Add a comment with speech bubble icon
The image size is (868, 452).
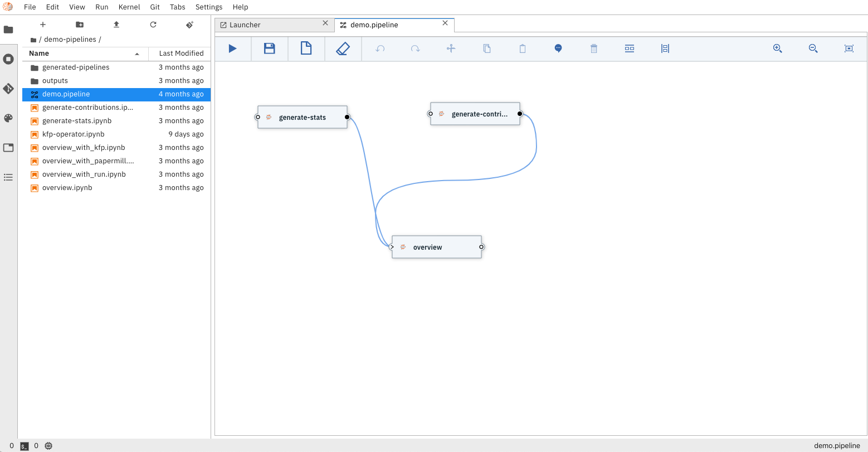tap(558, 48)
